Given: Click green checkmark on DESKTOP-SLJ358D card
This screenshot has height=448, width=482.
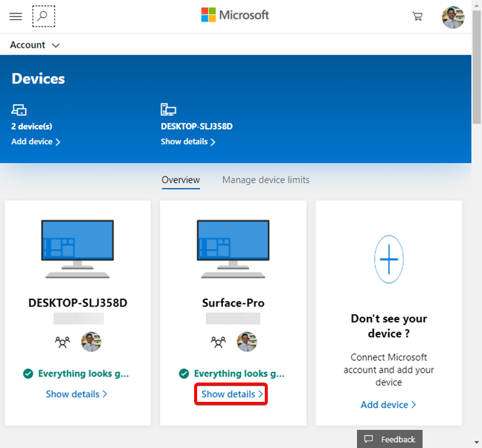Looking at the screenshot, I should click(x=28, y=374).
